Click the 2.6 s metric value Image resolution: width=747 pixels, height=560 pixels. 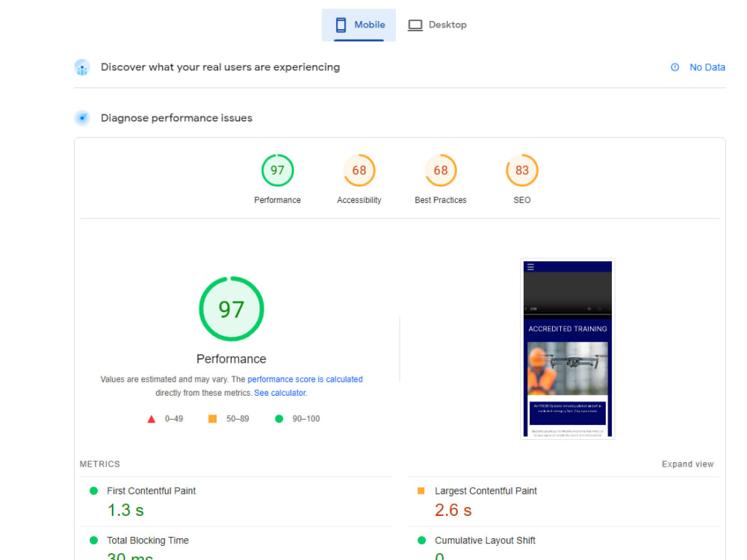click(453, 511)
